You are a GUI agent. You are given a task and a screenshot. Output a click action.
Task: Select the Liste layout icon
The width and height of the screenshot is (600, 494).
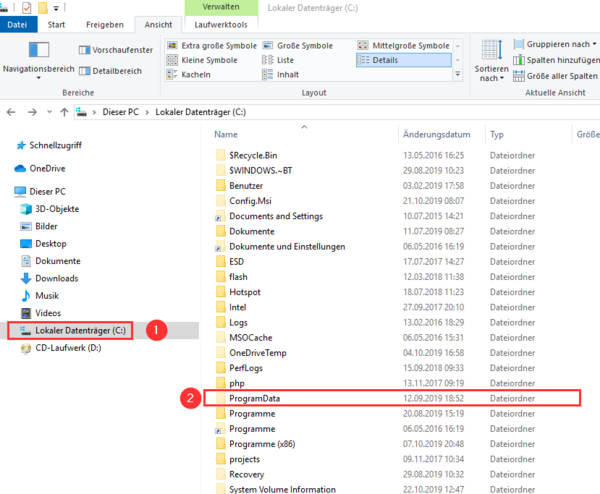(x=267, y=60)
